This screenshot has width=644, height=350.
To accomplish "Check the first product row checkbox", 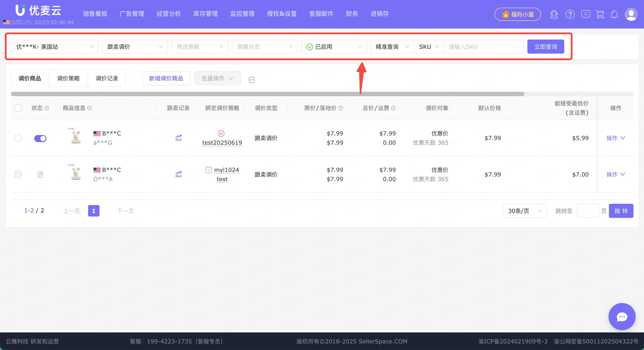I will 18,138.
